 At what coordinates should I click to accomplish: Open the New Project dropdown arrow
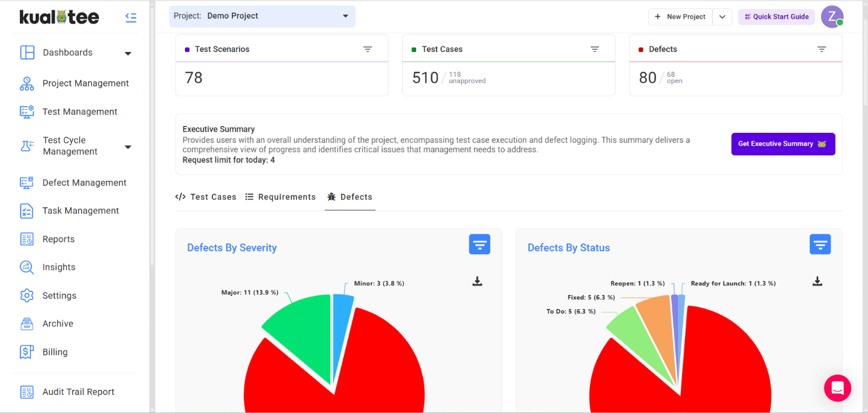click(x=722, y=17)
